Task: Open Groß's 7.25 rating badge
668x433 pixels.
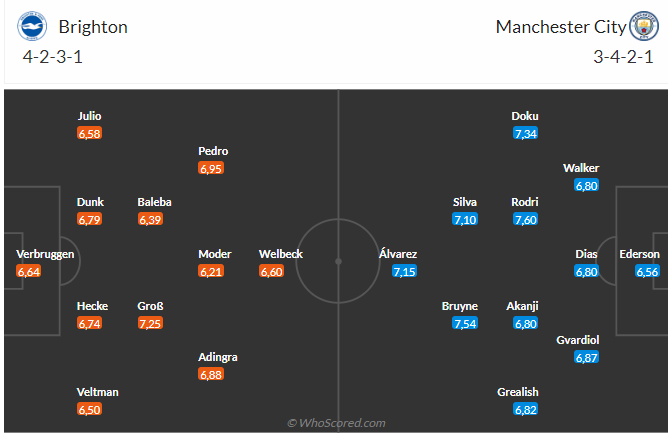Action: 150,323
